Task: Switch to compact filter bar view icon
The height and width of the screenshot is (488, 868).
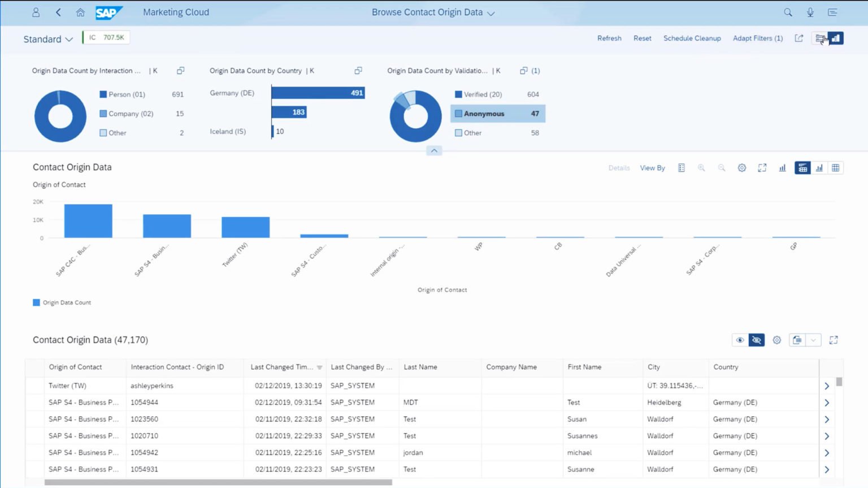Action: (x=820, y=38)
